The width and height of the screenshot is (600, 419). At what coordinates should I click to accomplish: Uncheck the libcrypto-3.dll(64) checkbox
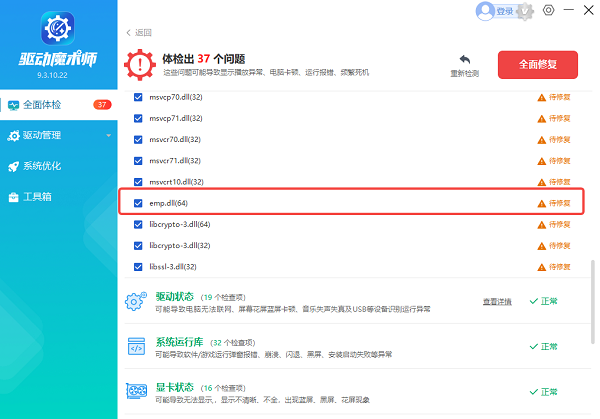pyautogui.click(x=138, y=224)
